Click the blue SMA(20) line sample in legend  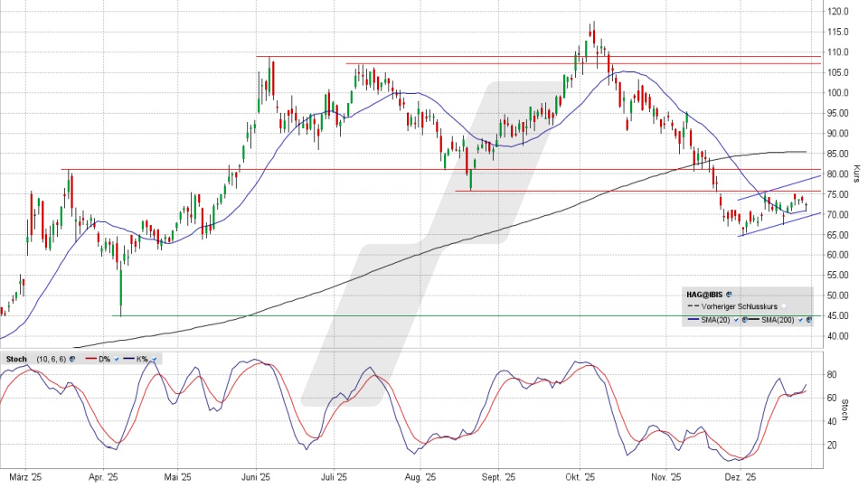click(x=693, y=320)
